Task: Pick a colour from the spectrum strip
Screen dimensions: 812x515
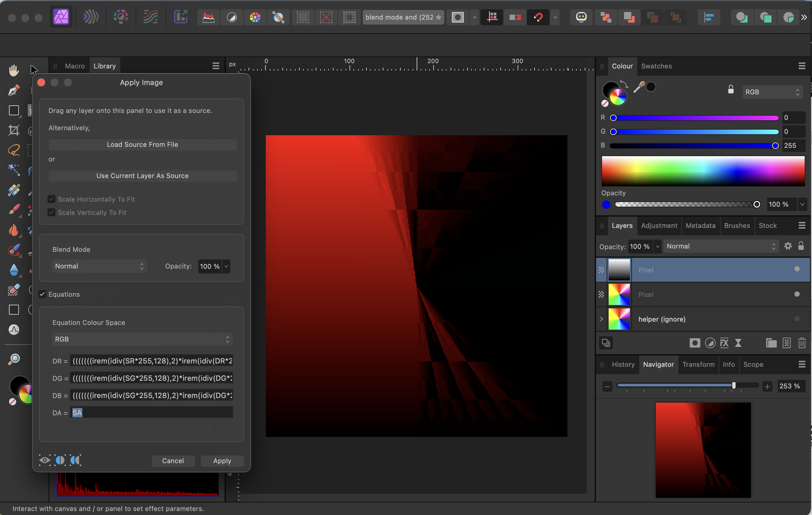Action: tap(703, 171)
